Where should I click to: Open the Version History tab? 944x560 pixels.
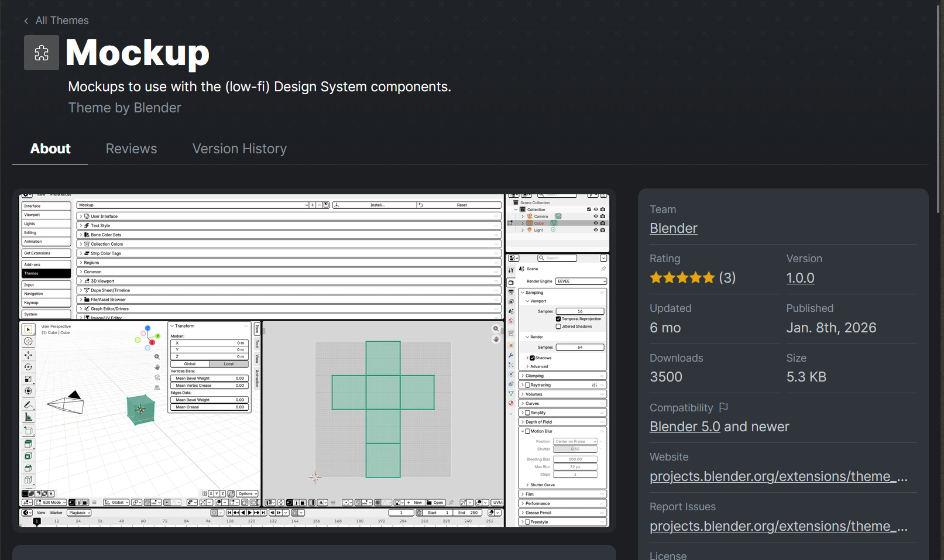[x=239, y=149]
